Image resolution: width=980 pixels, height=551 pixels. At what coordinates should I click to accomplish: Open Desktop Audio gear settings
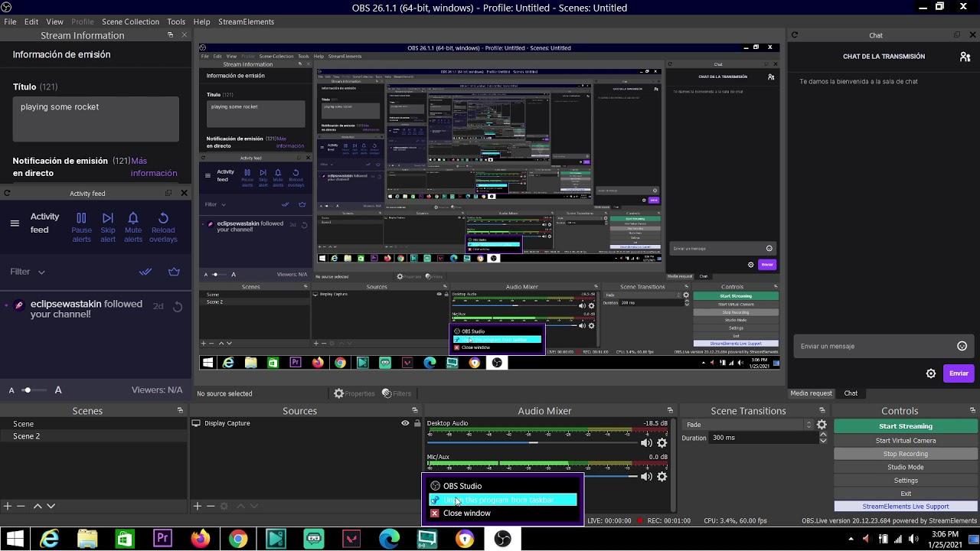click(662, 443)
